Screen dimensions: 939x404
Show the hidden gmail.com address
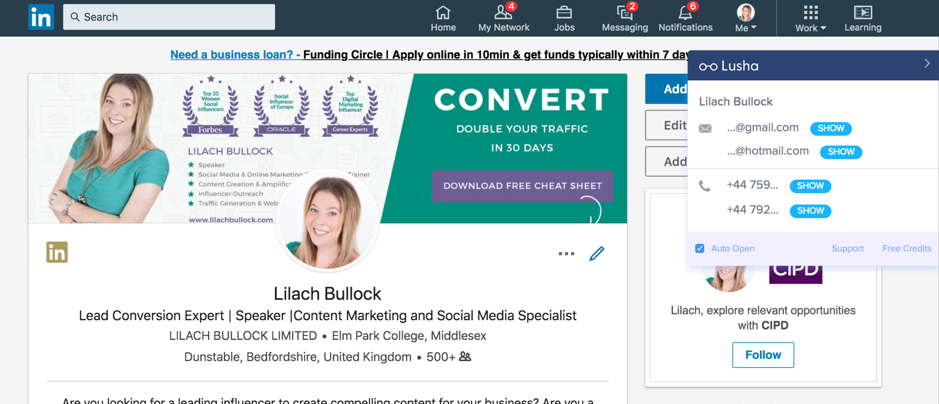click(x=831, y=128)
